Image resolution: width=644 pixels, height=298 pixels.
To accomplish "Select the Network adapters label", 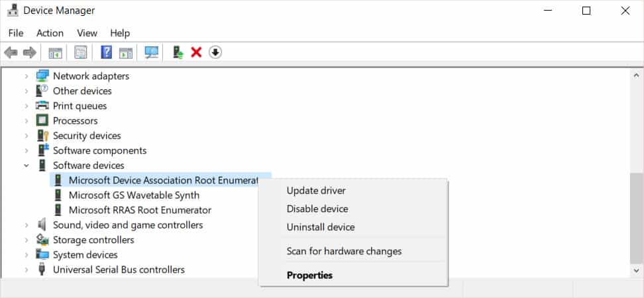I will [x=91, y=76].
